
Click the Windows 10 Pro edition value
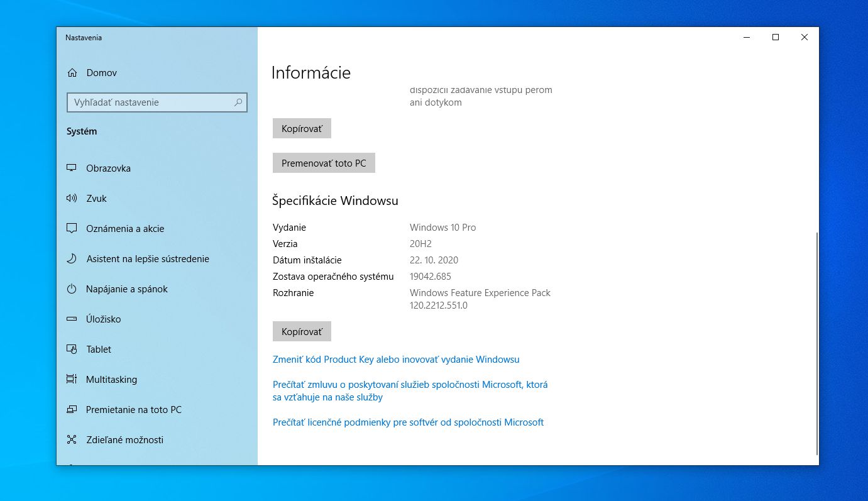[x=442, y=228]
